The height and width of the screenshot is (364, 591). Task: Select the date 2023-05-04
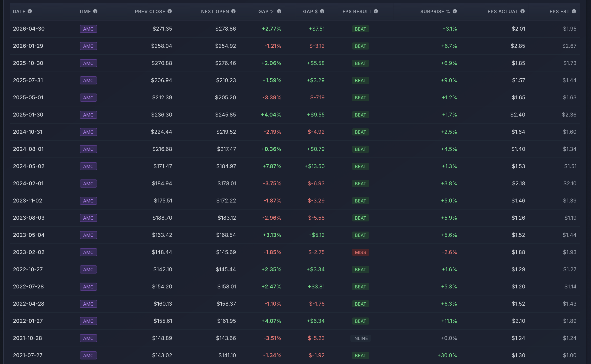pyautogui.click(x=29, y=235)
